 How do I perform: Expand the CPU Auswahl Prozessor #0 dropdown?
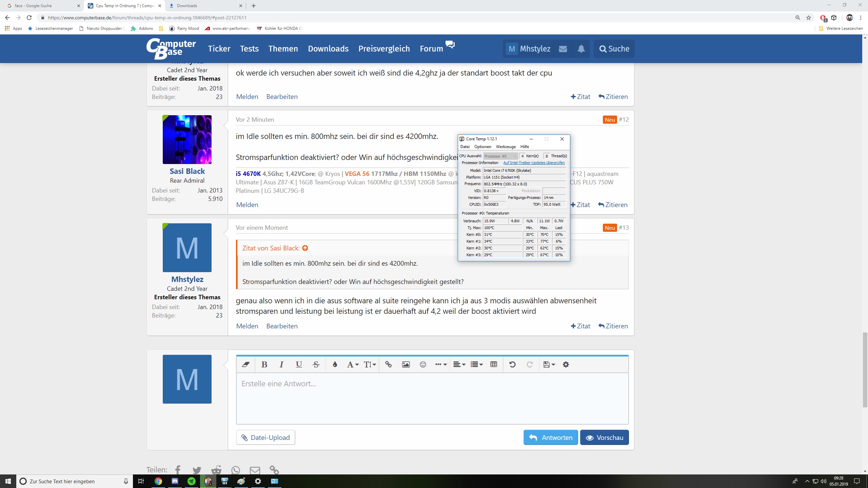[500, 156]
